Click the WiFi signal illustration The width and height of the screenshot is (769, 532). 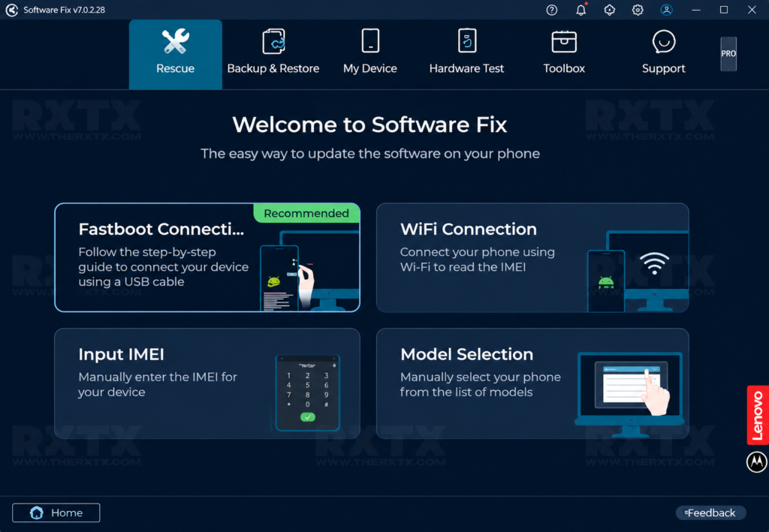(654, 263)
